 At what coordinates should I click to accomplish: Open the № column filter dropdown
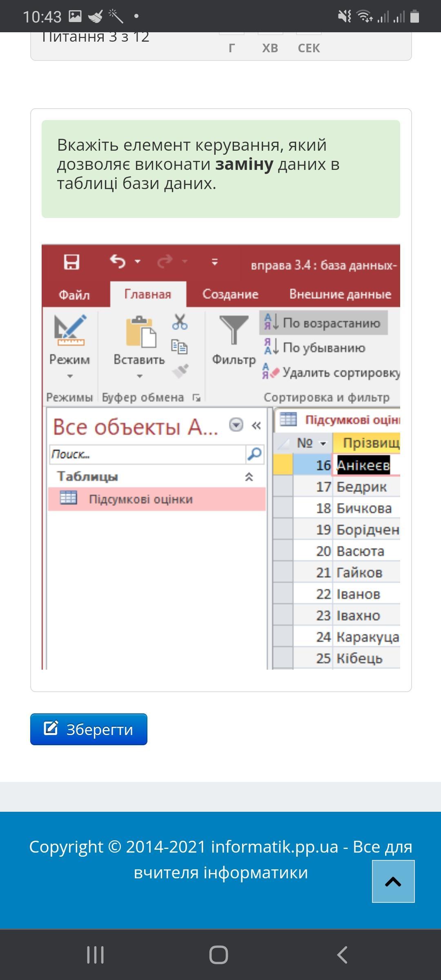click(323, 443)
